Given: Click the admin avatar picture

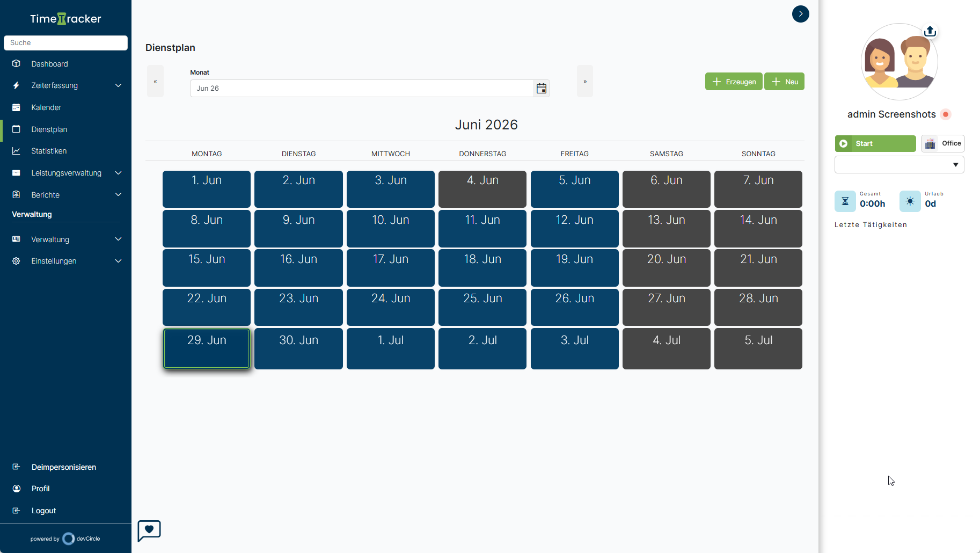Looking at the screenshot, I should pyautogui.click(x=899, y=62).
